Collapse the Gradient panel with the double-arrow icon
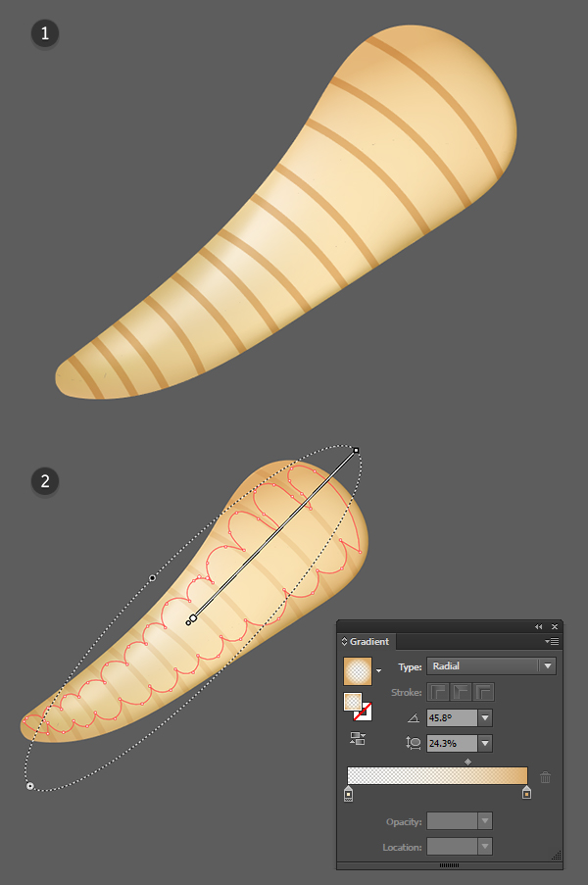Screen dimensions: 588x885 click(538, 626)
